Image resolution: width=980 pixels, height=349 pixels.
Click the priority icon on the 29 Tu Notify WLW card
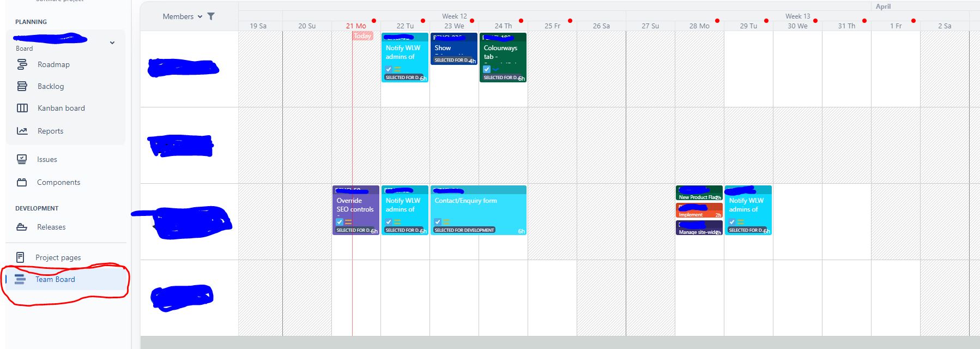tap(741, 222)
